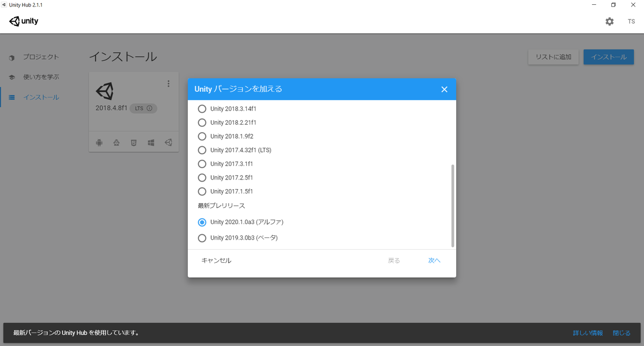644x346 pixels.
Task: Open the TS account menu
Action: coord(631,21)
